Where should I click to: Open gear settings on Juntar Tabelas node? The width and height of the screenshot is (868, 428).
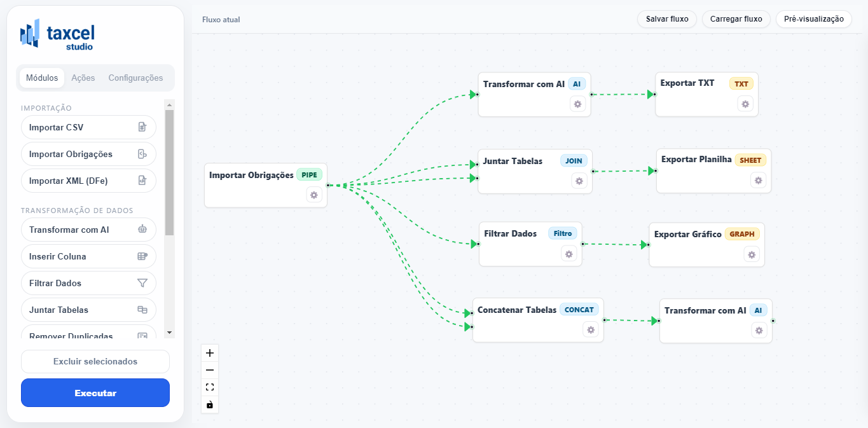[579, 181]
